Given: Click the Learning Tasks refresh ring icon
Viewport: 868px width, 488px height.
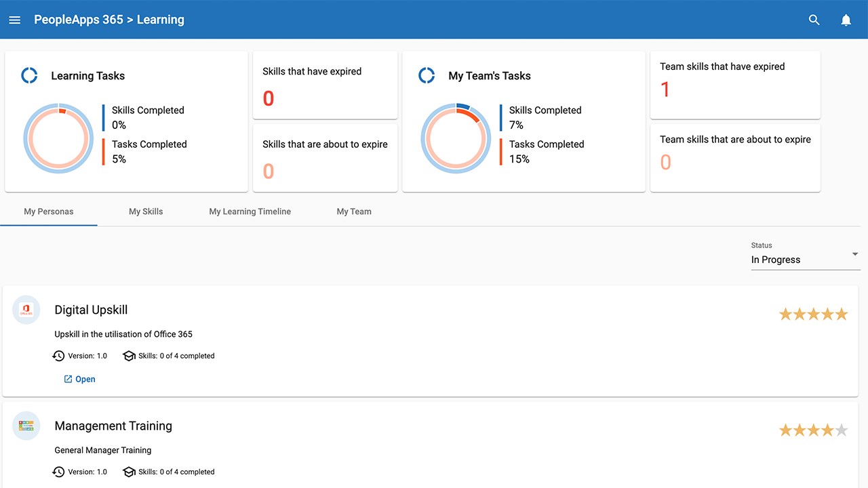Looking at the screenshot, I should click(29, 75).
